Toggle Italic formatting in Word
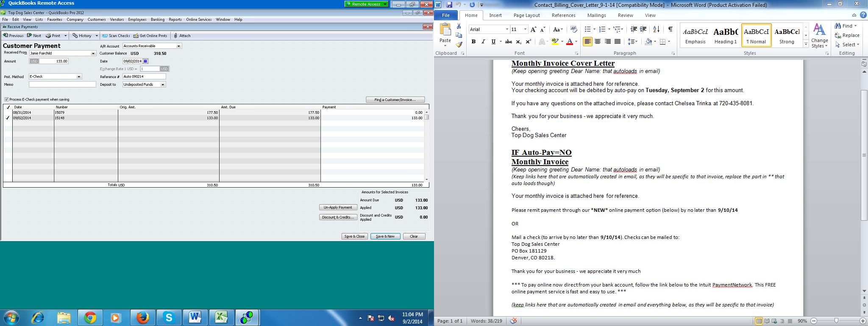 tap(483, 42)
